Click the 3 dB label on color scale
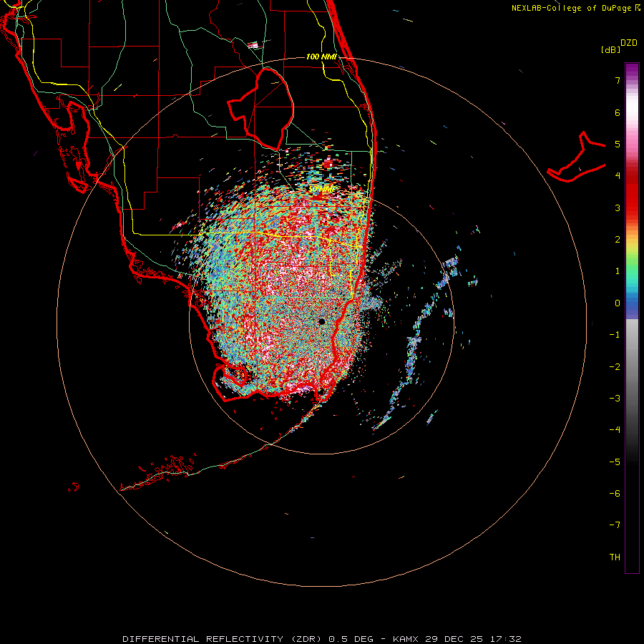 618,208
